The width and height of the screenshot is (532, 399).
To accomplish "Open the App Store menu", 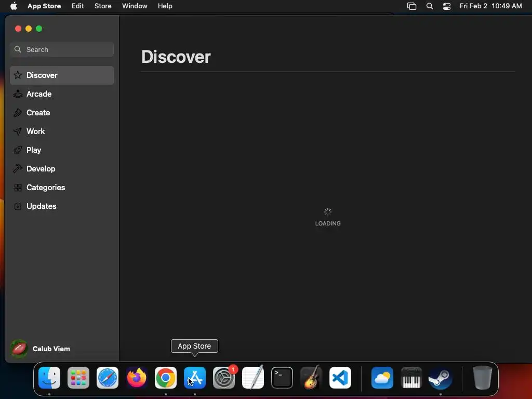I will click(x=44, y=6).
